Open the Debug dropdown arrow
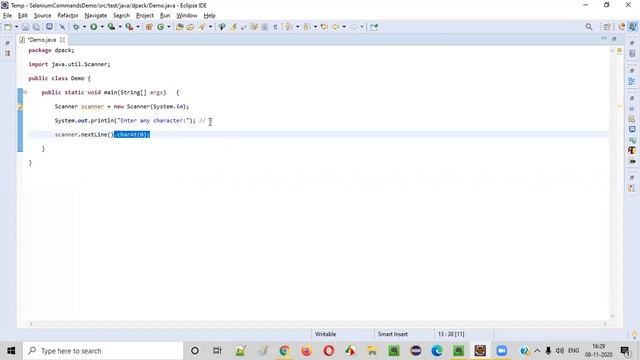This screenshot has height=360, width=640. 84,27
